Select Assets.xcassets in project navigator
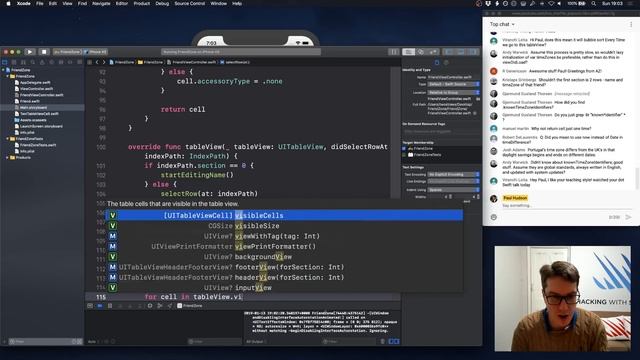640x360 pixels. point(33,120)
